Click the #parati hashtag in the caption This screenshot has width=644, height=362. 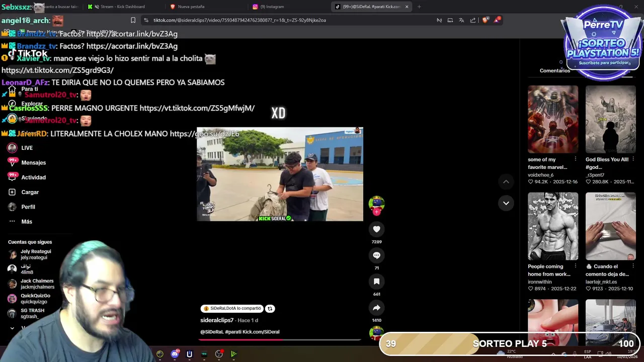pyautogui.click(x=234, y=332)
